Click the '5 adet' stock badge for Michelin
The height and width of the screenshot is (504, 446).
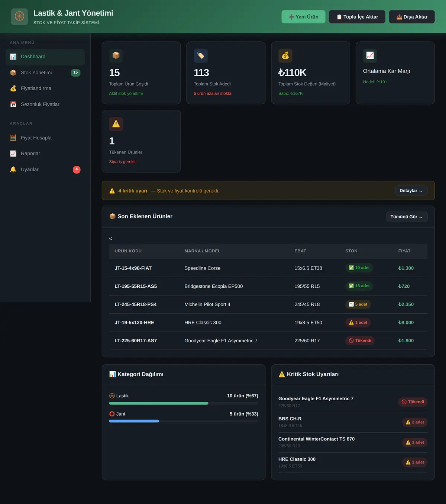coord(358,304)
